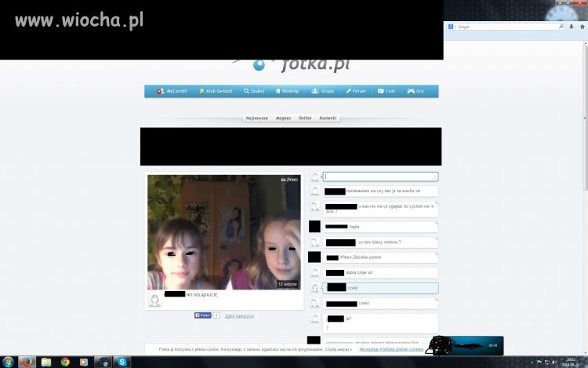Open the browser Downloads arrow icon
588x368 pixels.
(x=572, y=27)
